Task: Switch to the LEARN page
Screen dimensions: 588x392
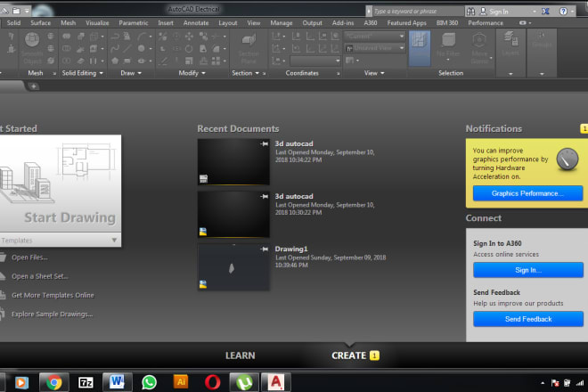Action: [x=240, y=355]
